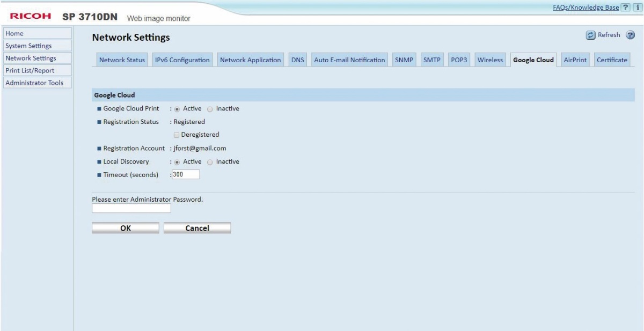Open the IPv6 Configuration tab
This screenshot has height=331, width=644.
point(182,60)
